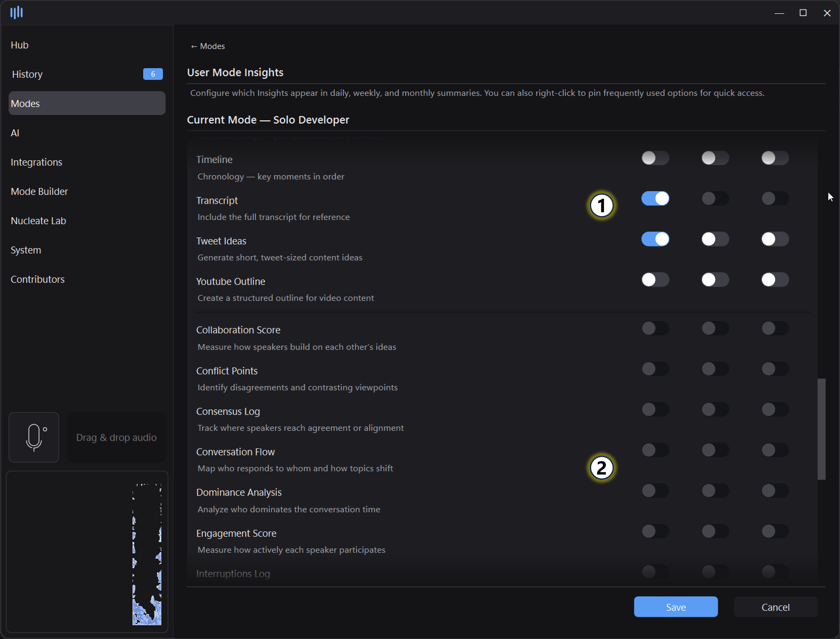Click the audio waveform visualization panel
This screenshot has width=840, height=639.
tap(87, 552)
